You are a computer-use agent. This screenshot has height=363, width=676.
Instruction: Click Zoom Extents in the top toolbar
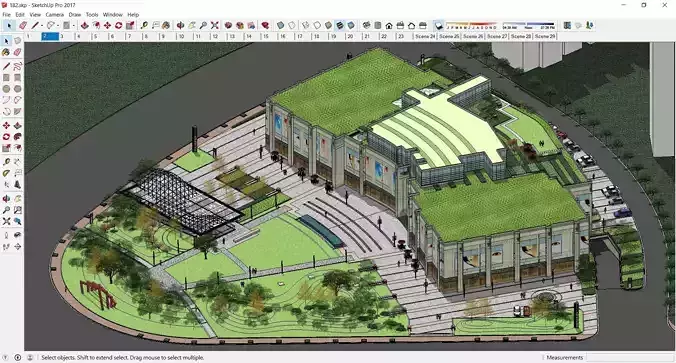(x=214, y=26)
